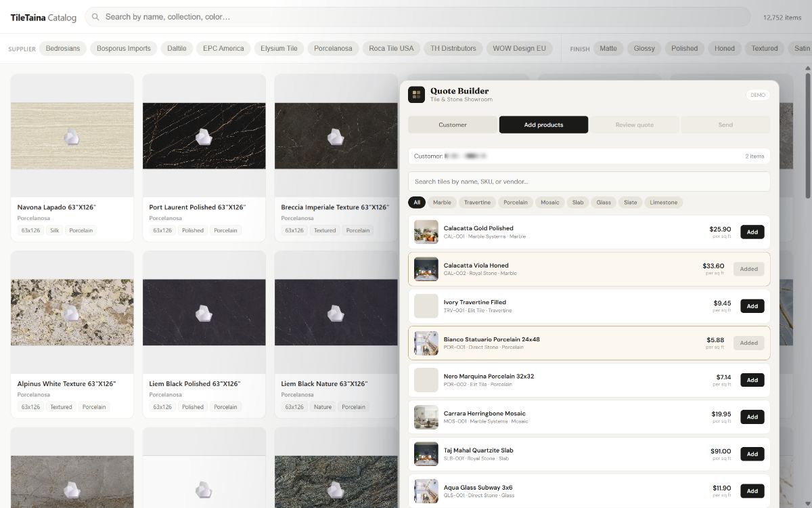The height and width of the screenshot is (508, 812).
Task: Filter catalog by Textured finish
Action: click(765, 49)
